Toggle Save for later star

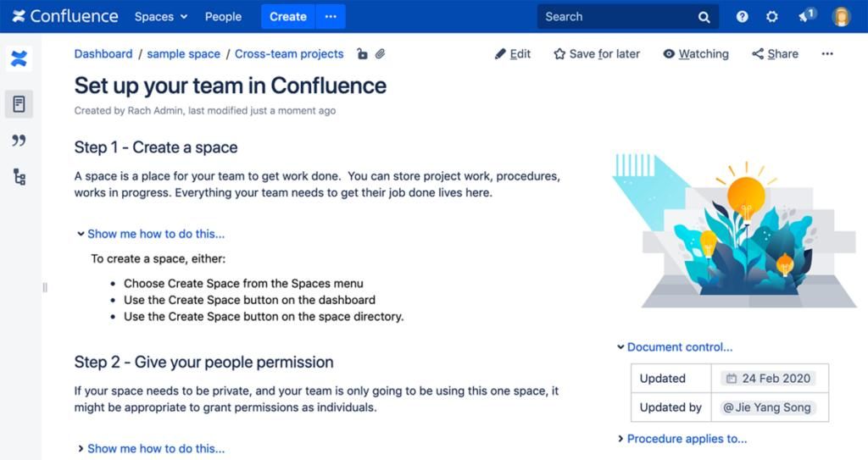(597, 53)
